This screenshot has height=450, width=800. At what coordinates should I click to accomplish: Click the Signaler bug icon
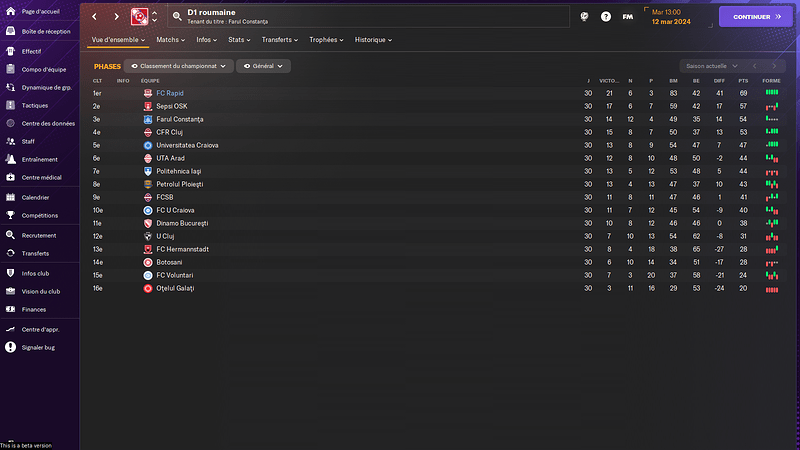tap(10, 347)
